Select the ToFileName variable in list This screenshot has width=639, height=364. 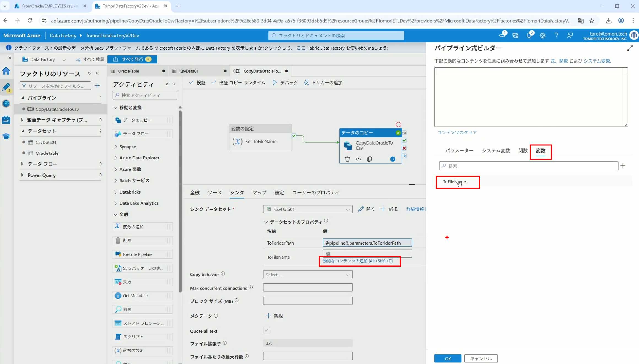tap(454, 182)
